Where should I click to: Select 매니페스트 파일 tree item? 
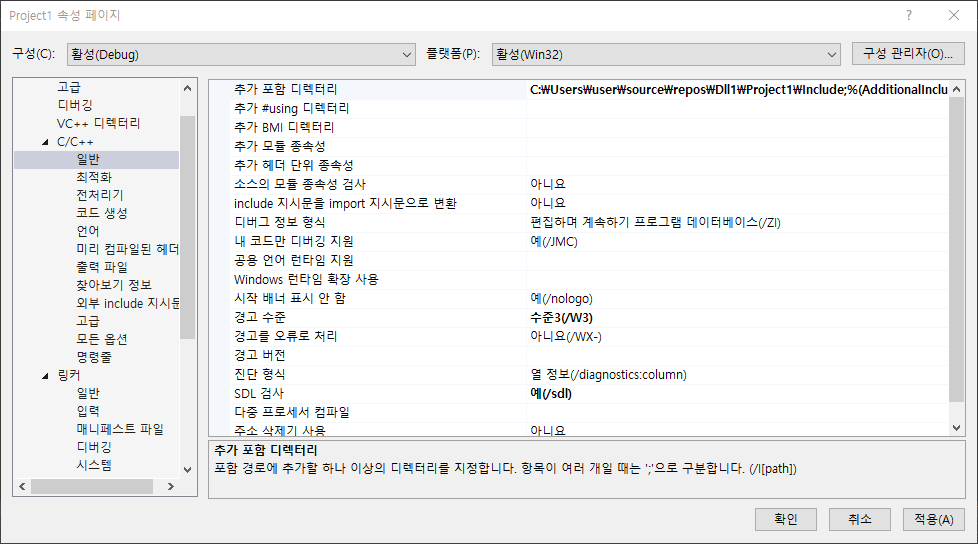point(120,429)
